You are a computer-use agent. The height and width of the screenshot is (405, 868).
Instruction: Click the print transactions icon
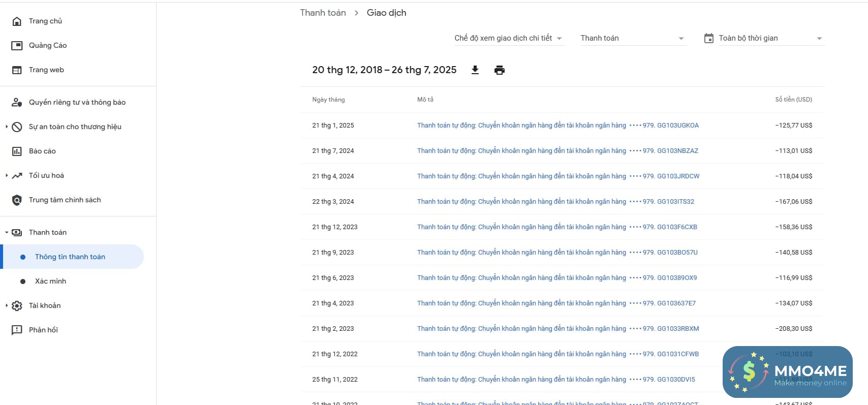[500, 70]
